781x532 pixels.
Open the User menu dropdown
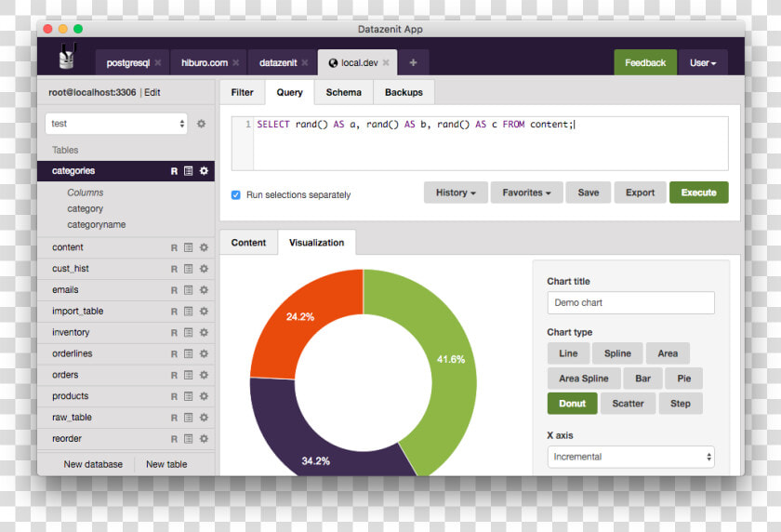click(x=703, y=62)
